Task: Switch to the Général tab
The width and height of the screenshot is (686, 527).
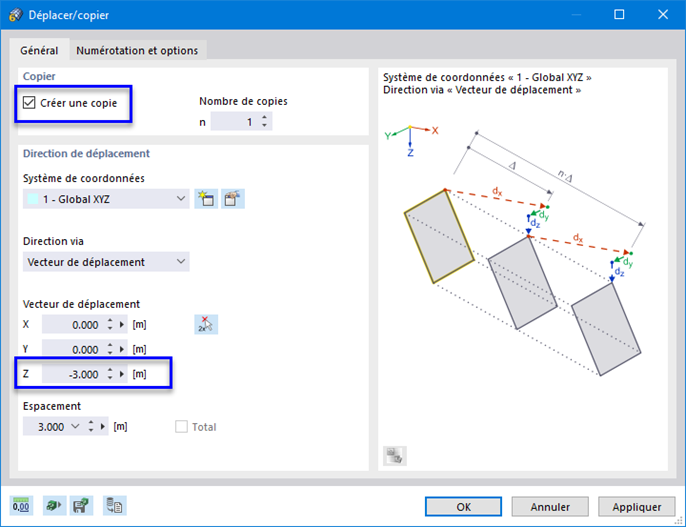Action: [x=39, y=50]
